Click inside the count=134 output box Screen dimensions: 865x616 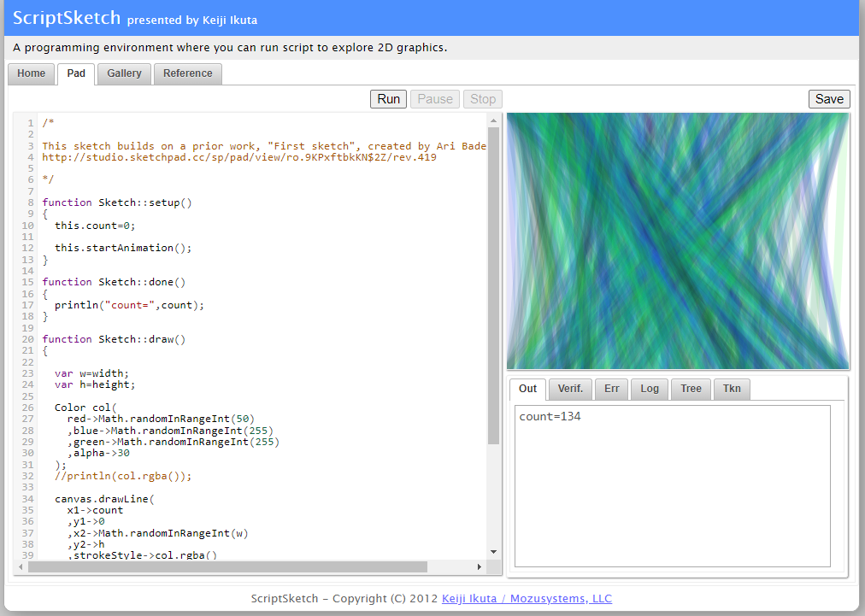coord(672,485)
